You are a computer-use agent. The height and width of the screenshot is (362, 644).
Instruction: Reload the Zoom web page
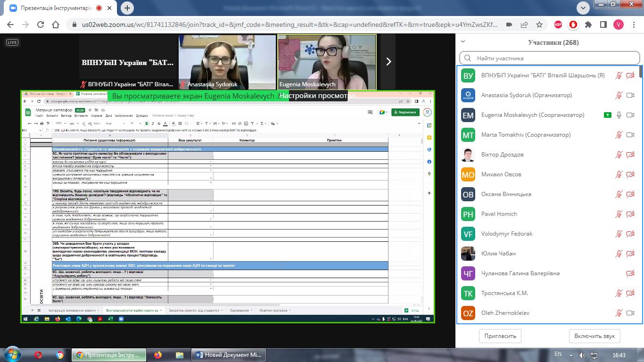point(41,25)
